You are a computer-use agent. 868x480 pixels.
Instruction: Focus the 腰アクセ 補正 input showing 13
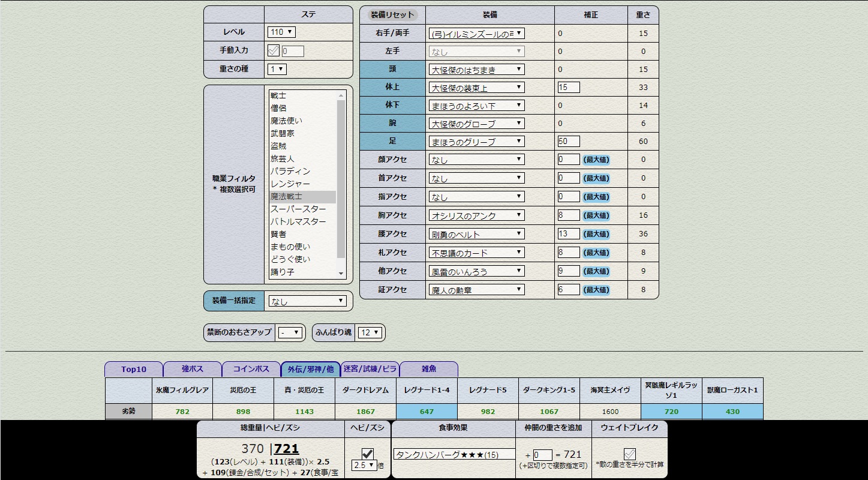[568, 233]
